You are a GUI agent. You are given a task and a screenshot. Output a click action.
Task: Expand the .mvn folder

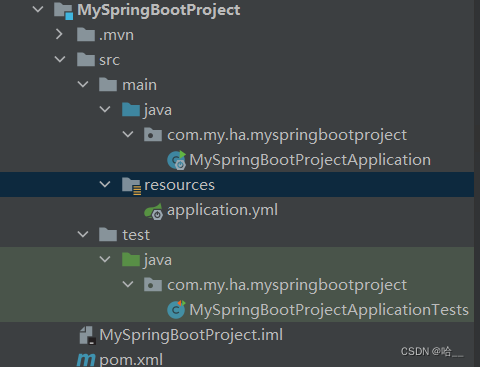pos(59,34)
